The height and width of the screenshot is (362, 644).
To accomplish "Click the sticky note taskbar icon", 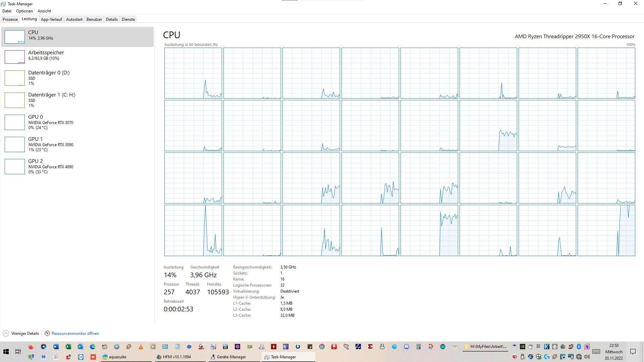I will pos(310,347).
